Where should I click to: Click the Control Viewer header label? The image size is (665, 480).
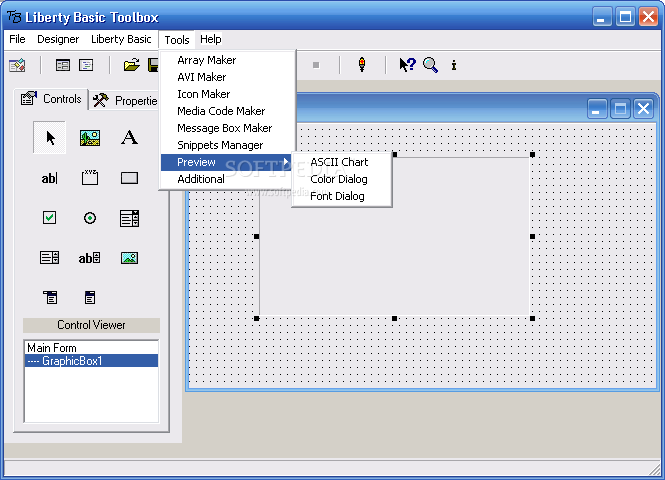pyautogui.click(x=92, y=325)
